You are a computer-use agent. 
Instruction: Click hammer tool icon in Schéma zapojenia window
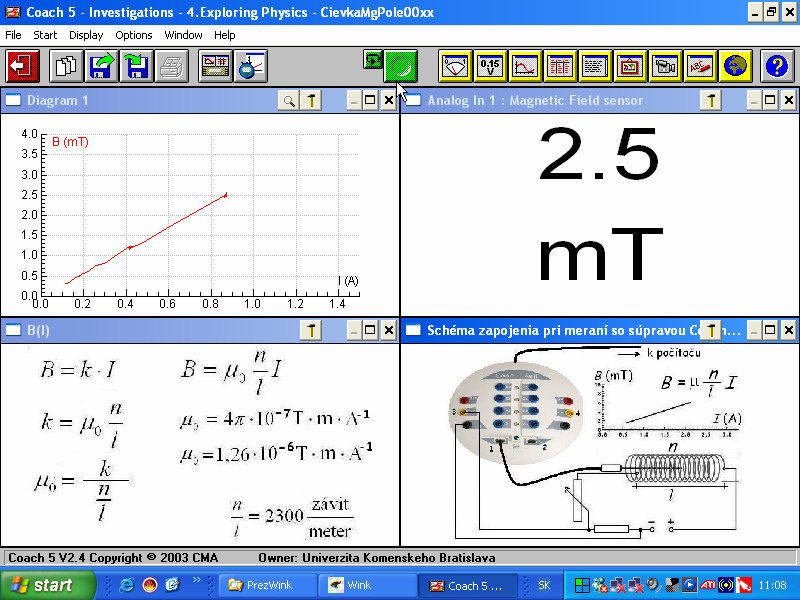[711, 331]
